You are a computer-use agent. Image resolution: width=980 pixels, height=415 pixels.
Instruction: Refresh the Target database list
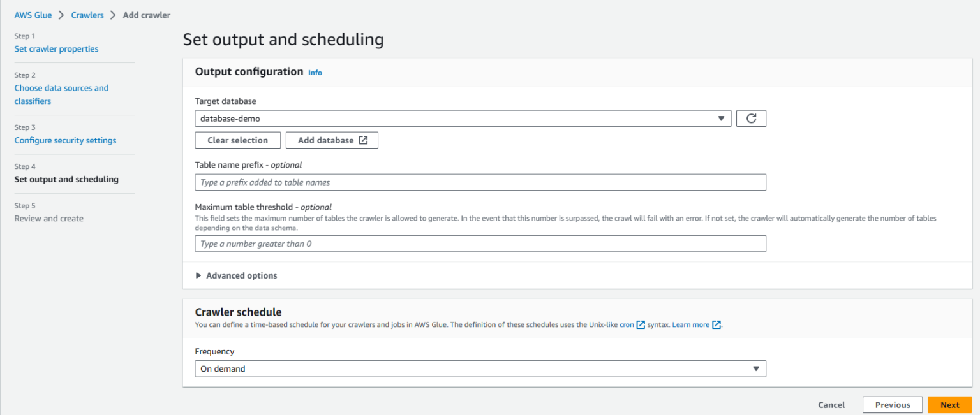(x=751, y=118)
